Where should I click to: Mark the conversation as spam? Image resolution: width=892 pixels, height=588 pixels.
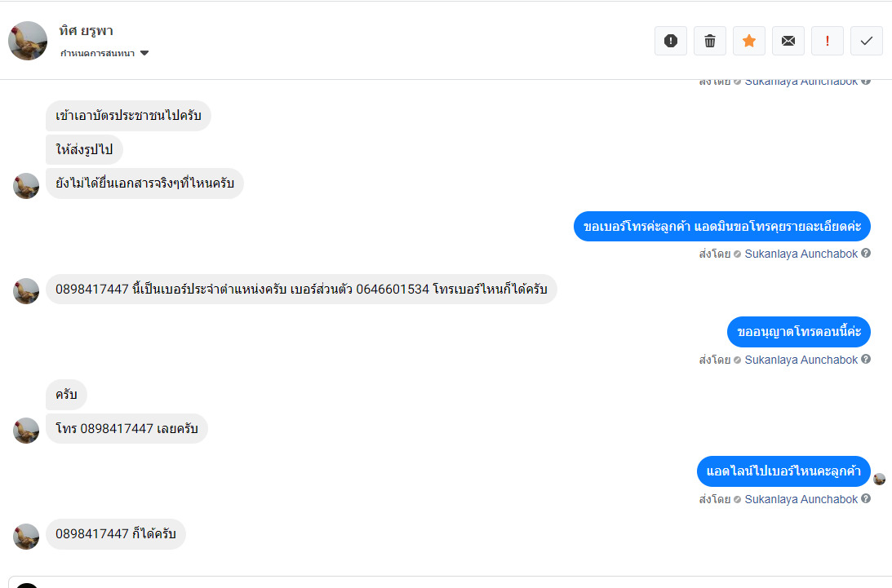pos(671,41)
